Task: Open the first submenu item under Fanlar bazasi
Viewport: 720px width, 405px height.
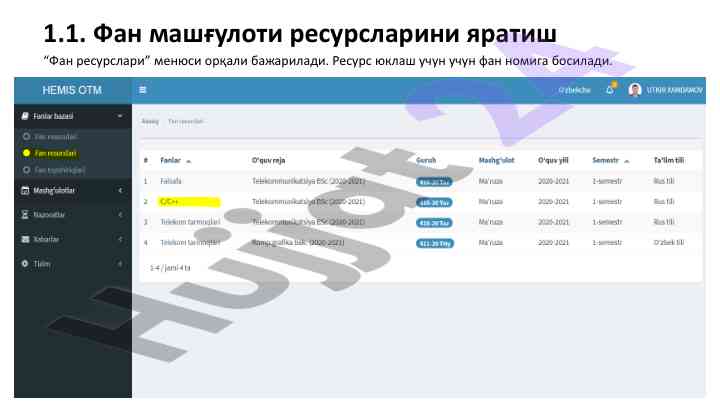Action: (x=56, y=137)
